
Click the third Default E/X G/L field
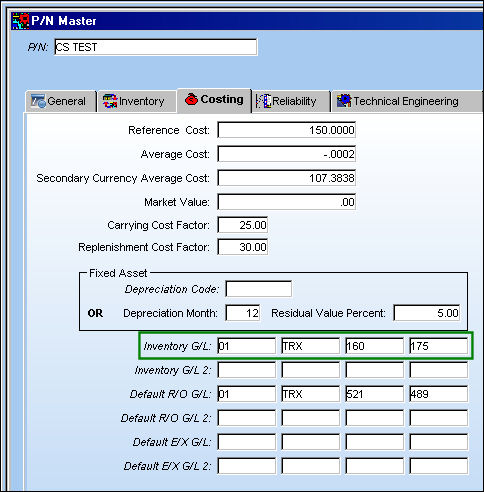coord(375,442)
